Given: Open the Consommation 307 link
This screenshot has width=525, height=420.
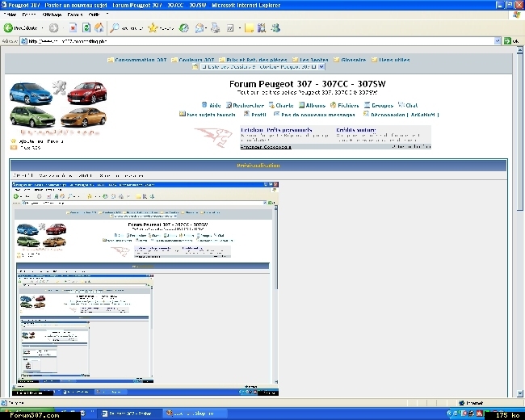Looking at the screenshot, I should tap(141, 60).
